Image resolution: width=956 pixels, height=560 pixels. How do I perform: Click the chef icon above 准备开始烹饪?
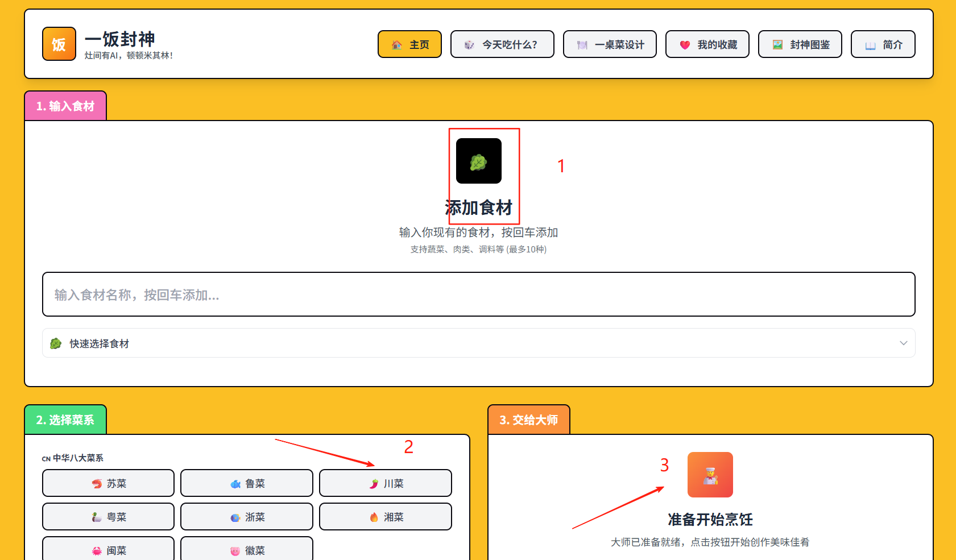[710, 475]
